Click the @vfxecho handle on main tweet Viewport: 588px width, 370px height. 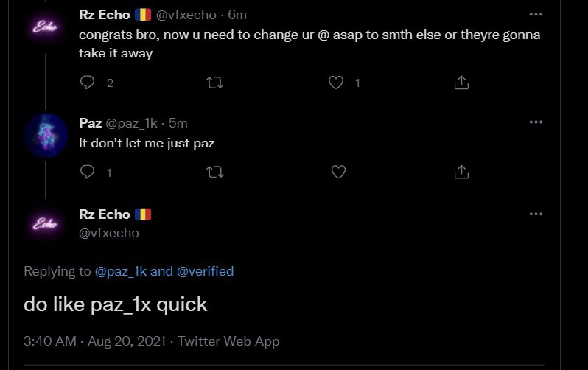[x=108, y=233]
